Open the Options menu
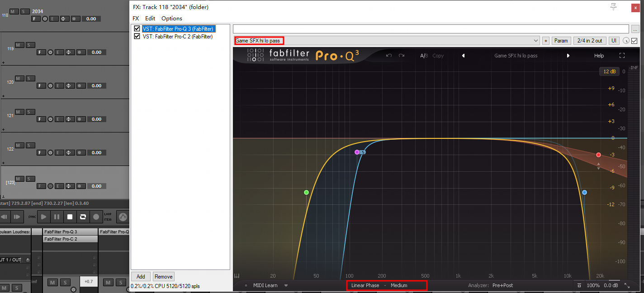Image resolution: width=644 pixels, height=293 pixels. [x=172, y=18]
